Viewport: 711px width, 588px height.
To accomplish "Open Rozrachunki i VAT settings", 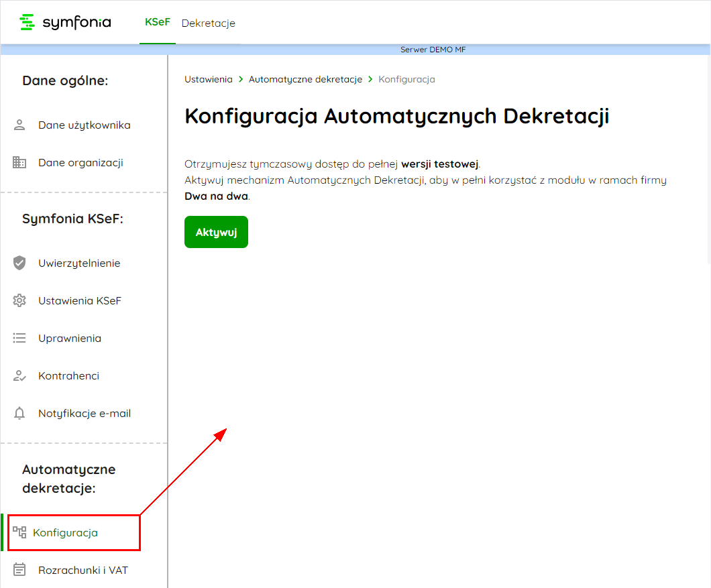I will click(x=85, y=570).
